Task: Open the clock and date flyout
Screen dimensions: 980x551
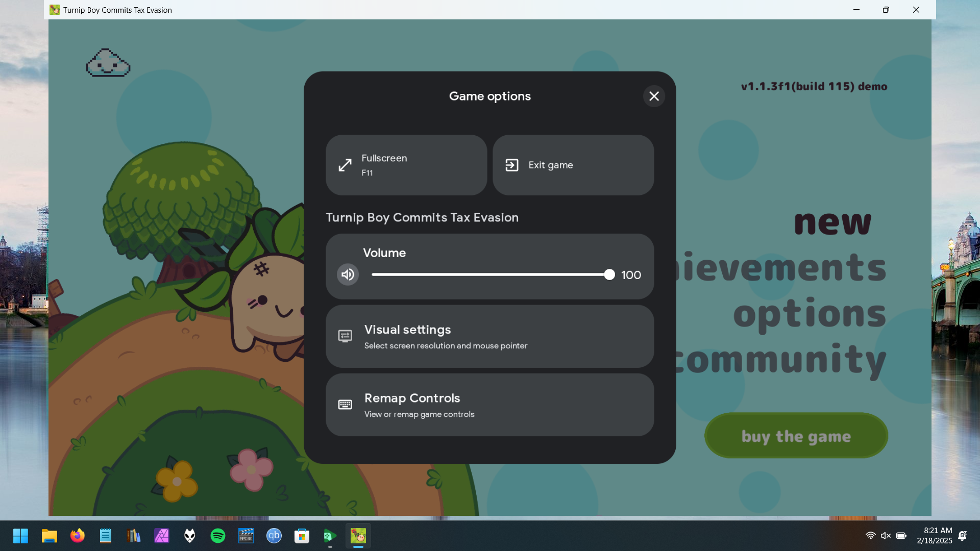Action: (935, 536)
